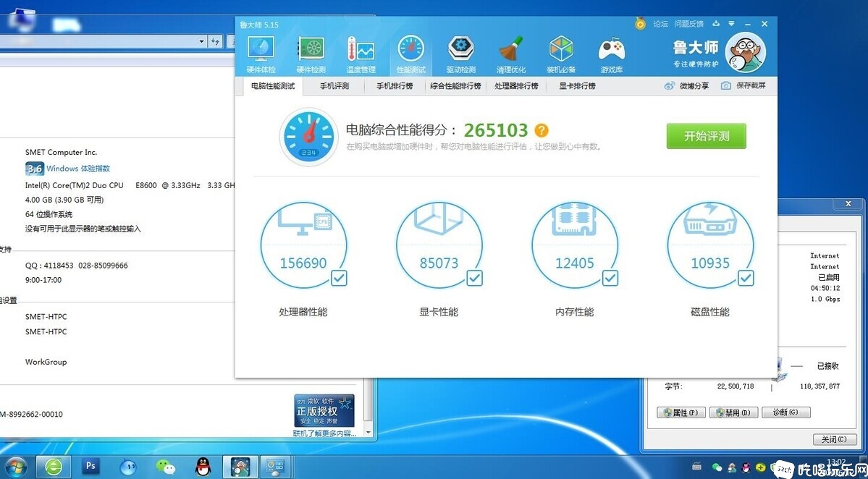Open the 驱动检测 driver detection icon
Screen dimensions: 868x479
pyautogui.click(x=460, y=55)
